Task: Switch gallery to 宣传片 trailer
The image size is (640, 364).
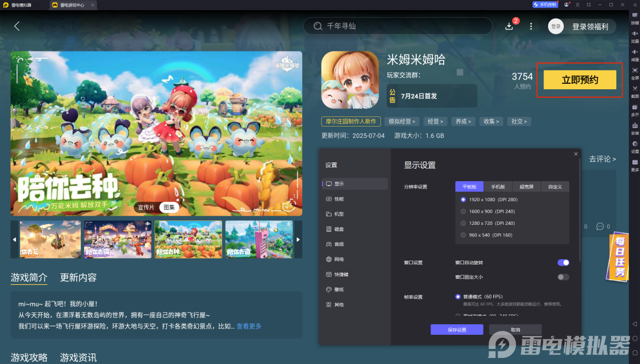Action: pos(146,207)
